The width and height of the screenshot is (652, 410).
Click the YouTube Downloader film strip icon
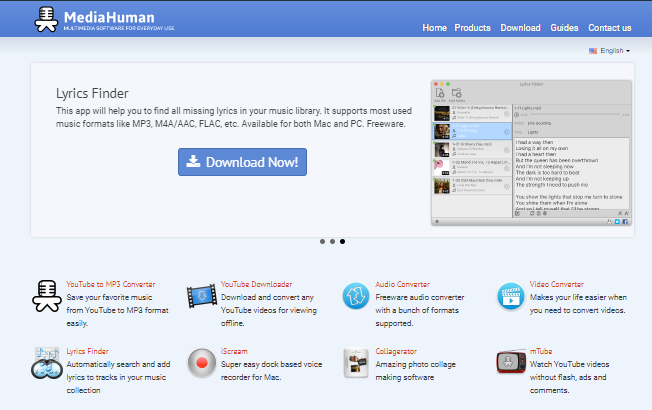(x=202, y=296)
